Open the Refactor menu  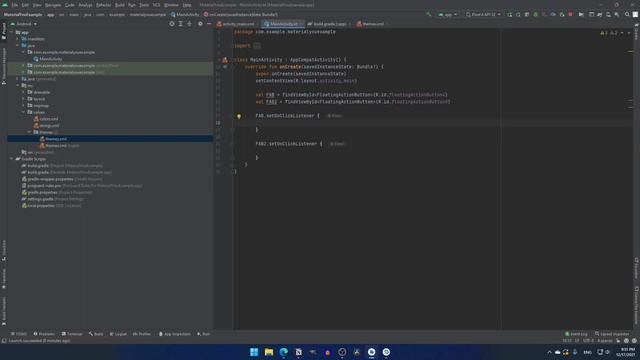pos(103,5)
